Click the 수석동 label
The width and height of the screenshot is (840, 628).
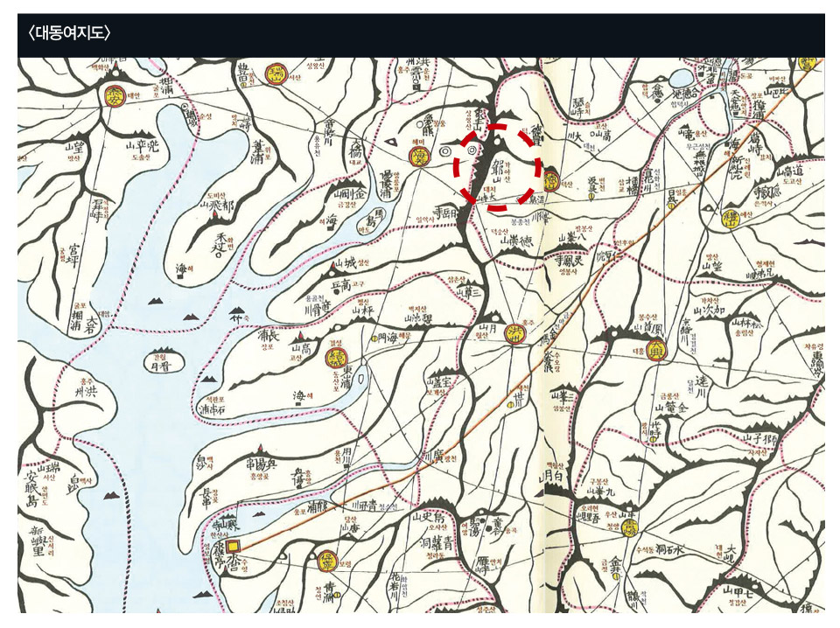pos(645,550)
